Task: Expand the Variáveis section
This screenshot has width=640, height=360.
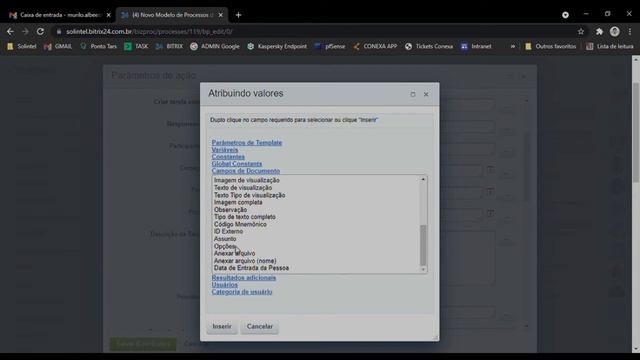Action: (225, 150)
